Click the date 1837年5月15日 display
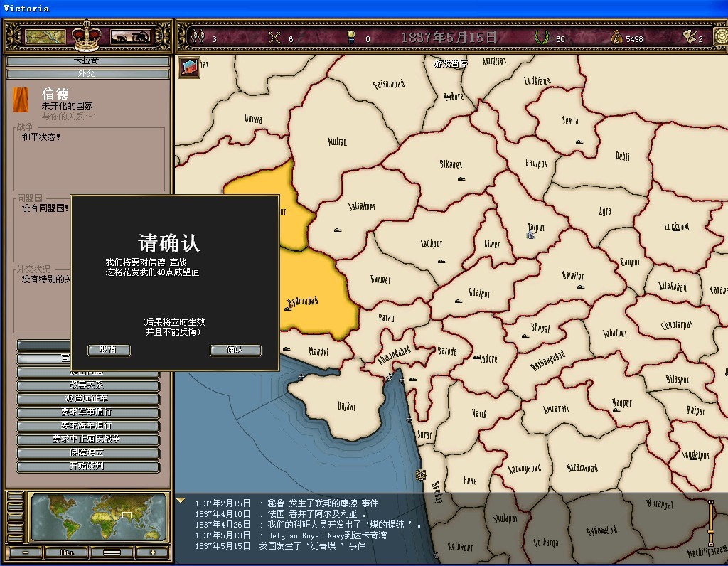 (449, 37)
